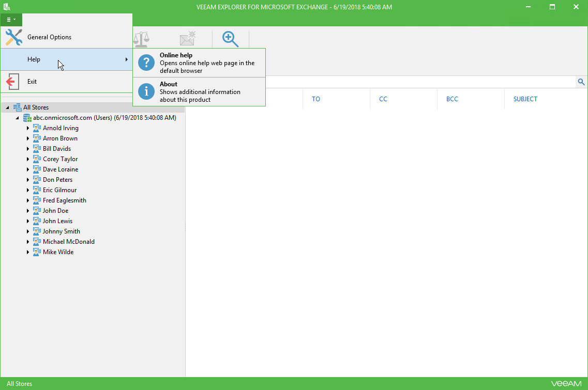Click the mailbox icon beside Arnold Irving
The width and height of the screenshot is (588, 390).
click(37, 128)
